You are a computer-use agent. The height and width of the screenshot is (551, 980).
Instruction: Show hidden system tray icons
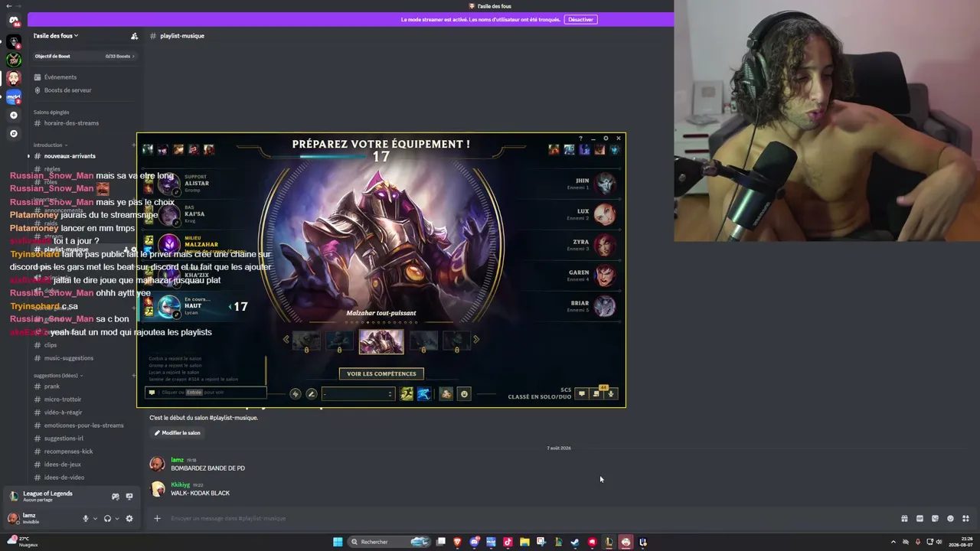tap(893, 542)
